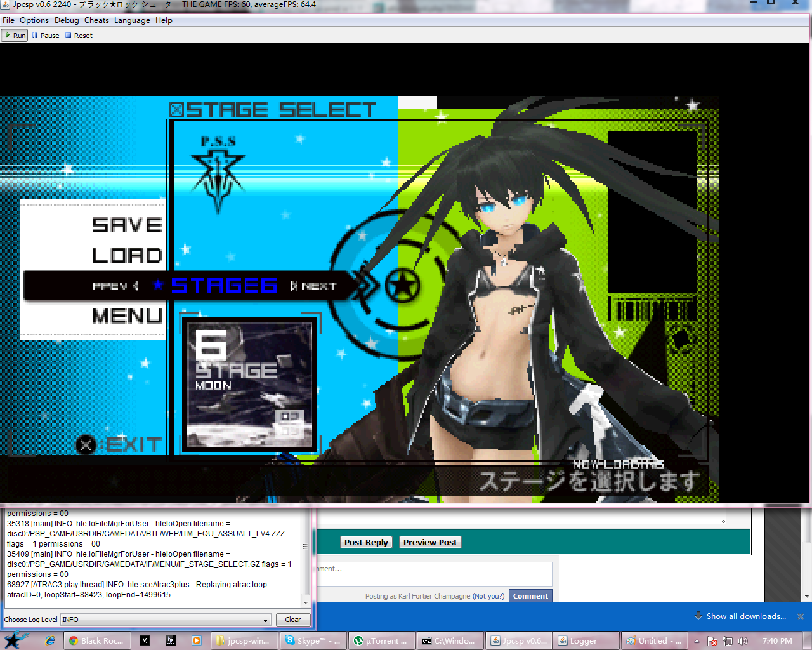Click the Run emulator button
This screenshot has width=812, height=650.
click(15, 36)
